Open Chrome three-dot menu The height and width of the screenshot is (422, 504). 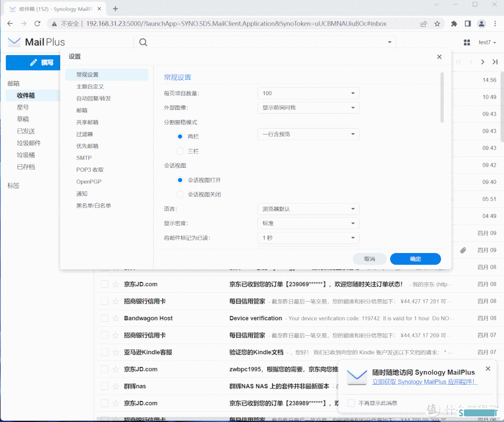click(495, 23)
